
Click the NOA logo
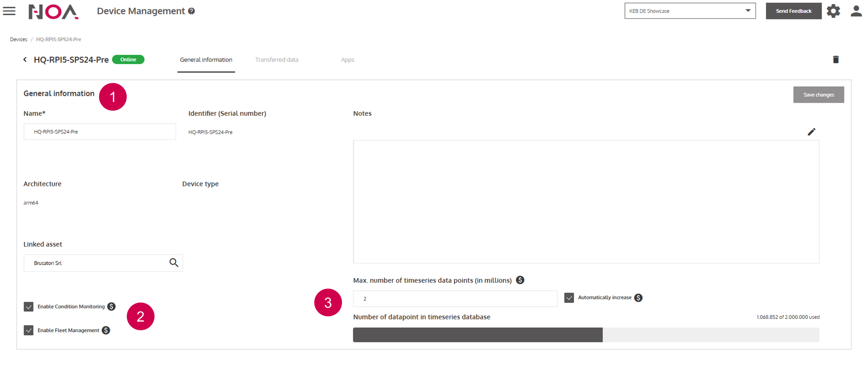tap(53, 12)
